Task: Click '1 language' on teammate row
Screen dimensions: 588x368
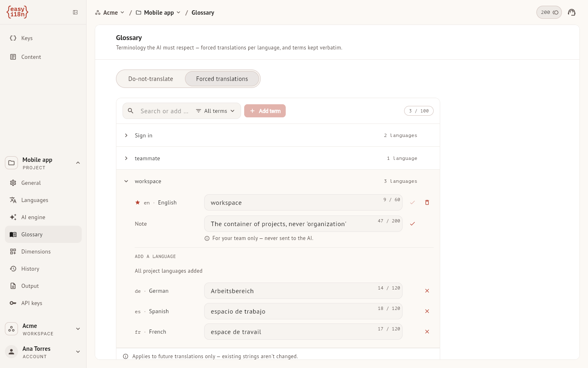Action: [x=402, y=158]
